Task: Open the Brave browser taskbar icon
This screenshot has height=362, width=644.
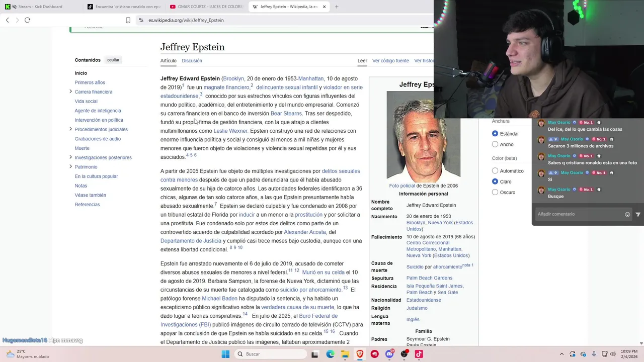Action: (x=360, y=354)
